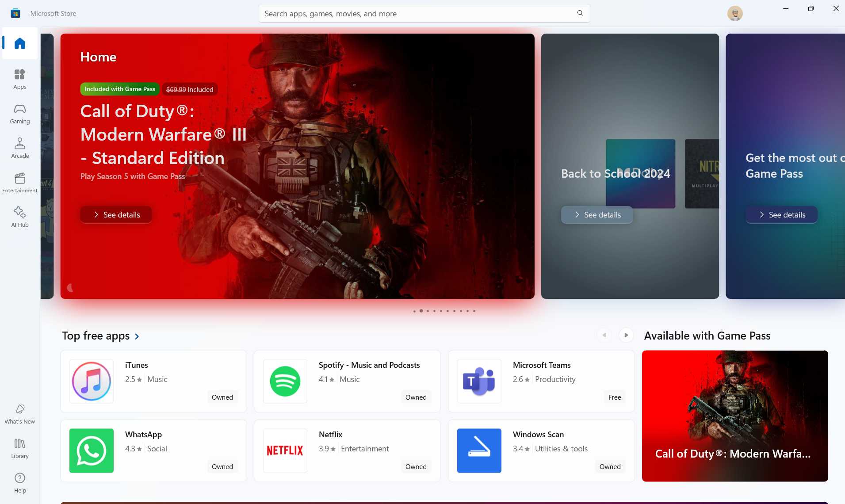See details for Call of Duty
This screenshot has height=504, width=845.
[x=116, y=214]
